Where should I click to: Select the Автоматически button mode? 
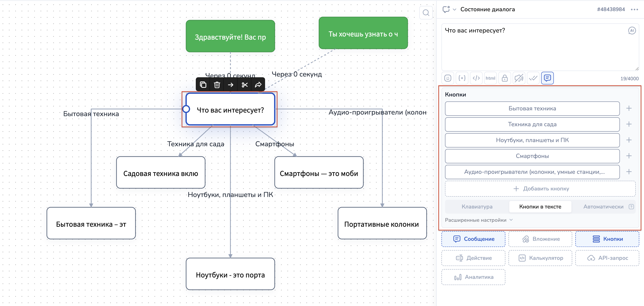(x=603, y=207)
